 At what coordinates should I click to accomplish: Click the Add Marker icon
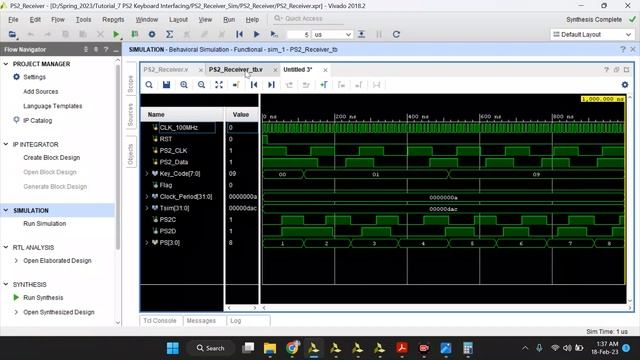pyautogui.click(x=324, y=84)
